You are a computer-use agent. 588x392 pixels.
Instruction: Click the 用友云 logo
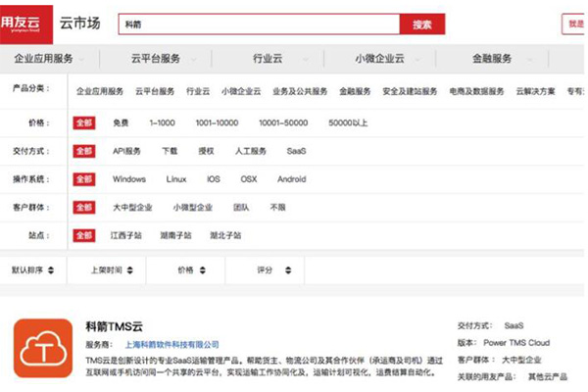coord(26,24)
